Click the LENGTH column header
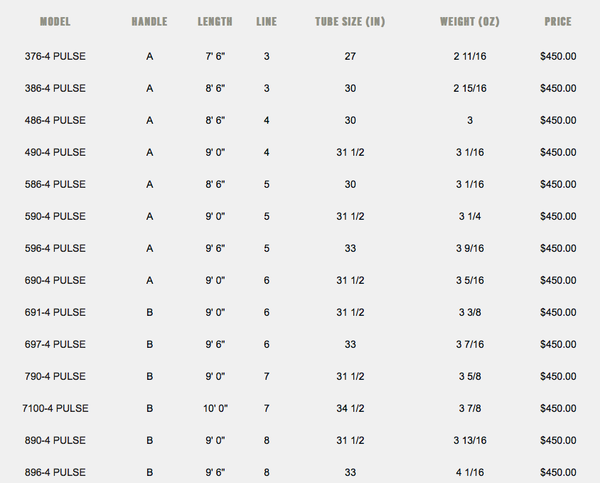 [x=215, y=21]
